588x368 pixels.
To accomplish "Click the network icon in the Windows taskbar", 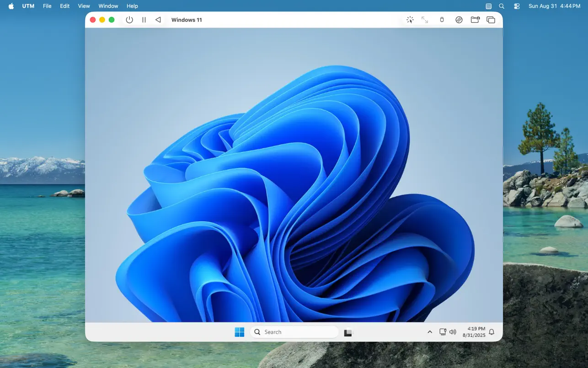I will (x=443, y=332).
